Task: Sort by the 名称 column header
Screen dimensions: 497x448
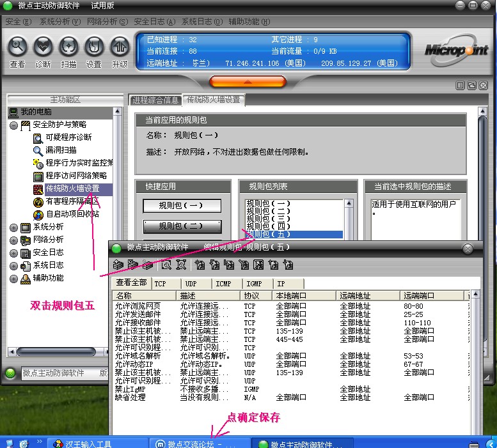Action: tap(144, 296)
